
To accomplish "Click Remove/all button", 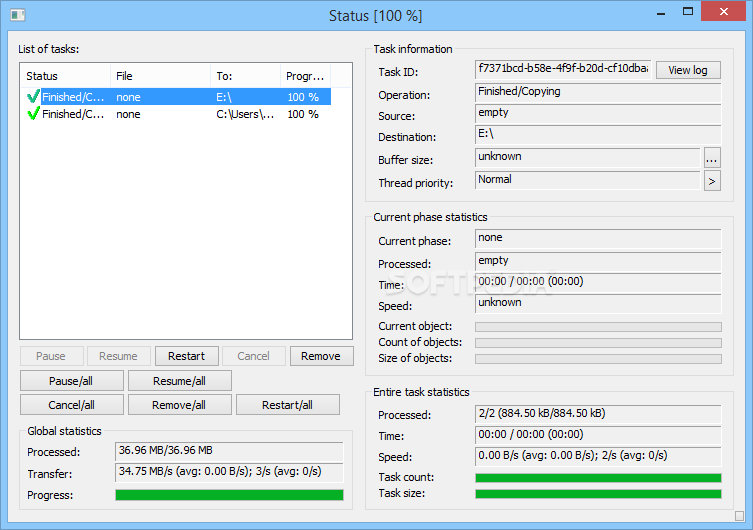I will [x=180, y=405].
